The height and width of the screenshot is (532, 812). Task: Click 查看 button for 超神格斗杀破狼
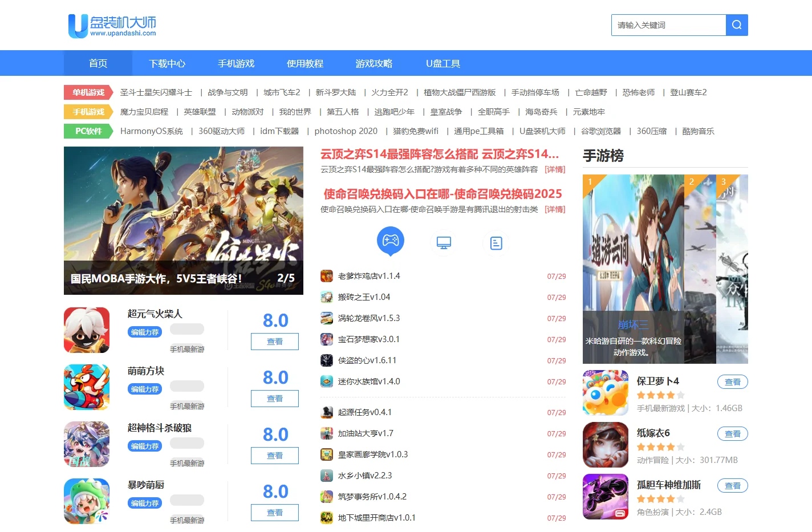tap(275, 456)
